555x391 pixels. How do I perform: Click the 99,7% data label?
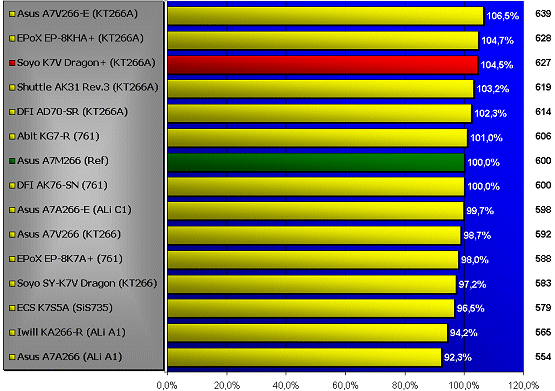tap(480, 211)
